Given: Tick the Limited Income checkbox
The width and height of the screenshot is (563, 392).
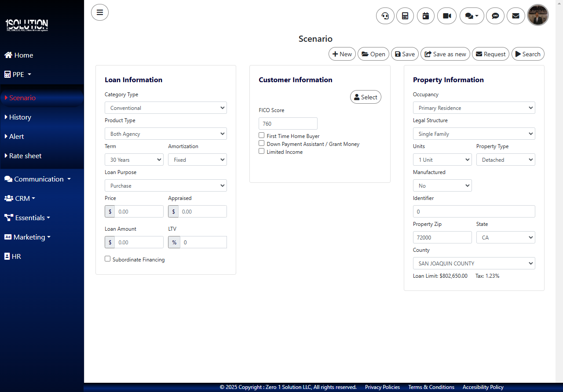Looking at the screenshot, I should pos(262,151).
